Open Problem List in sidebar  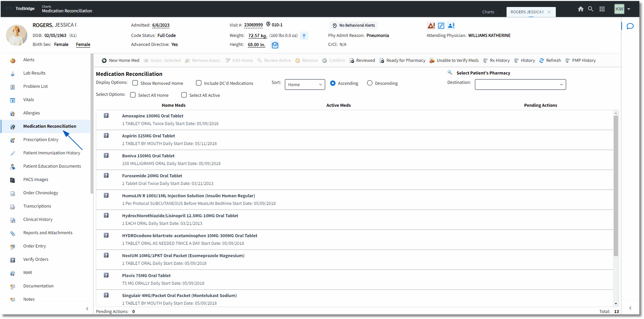coord(36,86)
